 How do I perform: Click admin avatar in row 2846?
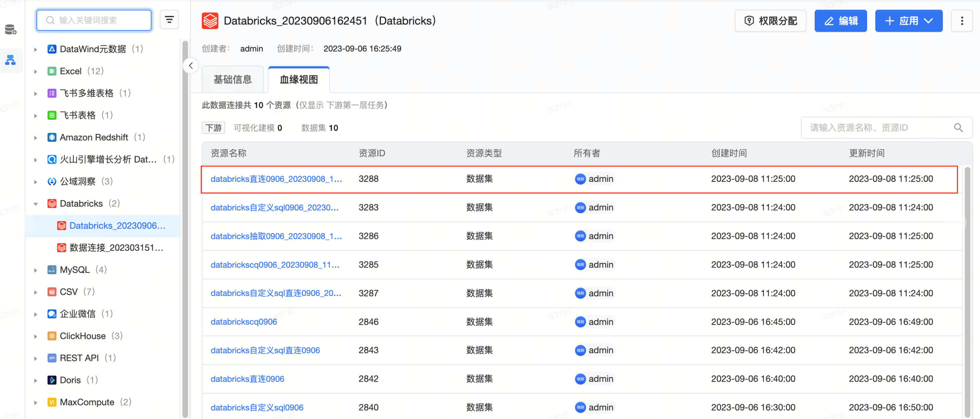[x=580, y=322]
